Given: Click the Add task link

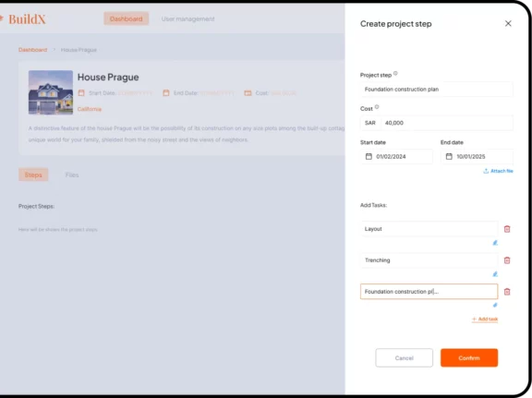Looking at the screenshot, I should click(x=485, y=319).
